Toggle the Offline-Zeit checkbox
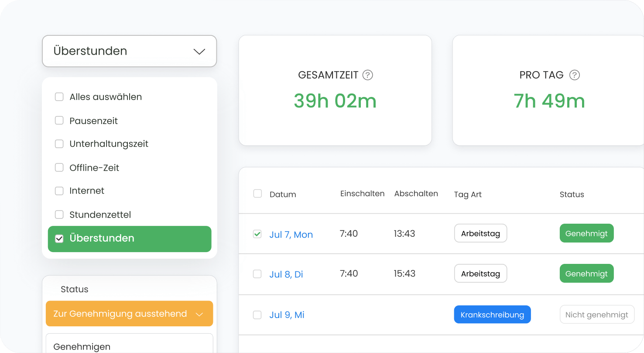The height and width of the screenshot is (353, 644). point(59,167)
